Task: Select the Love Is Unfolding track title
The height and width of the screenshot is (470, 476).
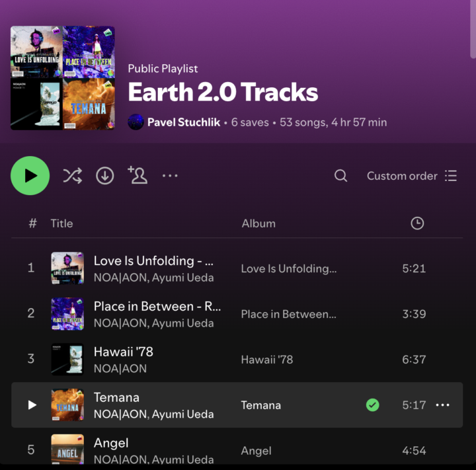Action: point(153,260)
